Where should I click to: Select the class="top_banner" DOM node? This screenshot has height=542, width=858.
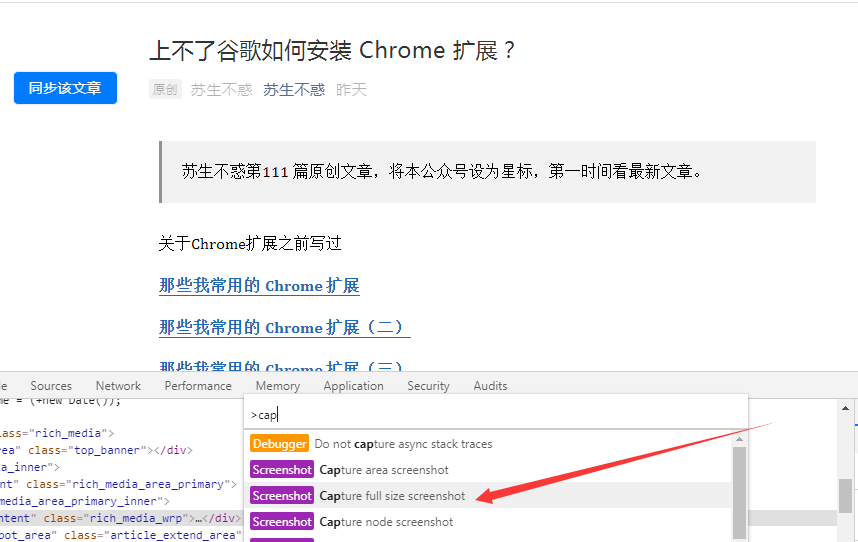(96, 450)
